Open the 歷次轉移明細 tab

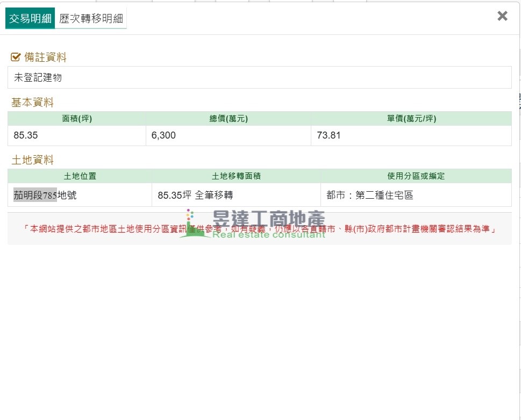[91, 18]
